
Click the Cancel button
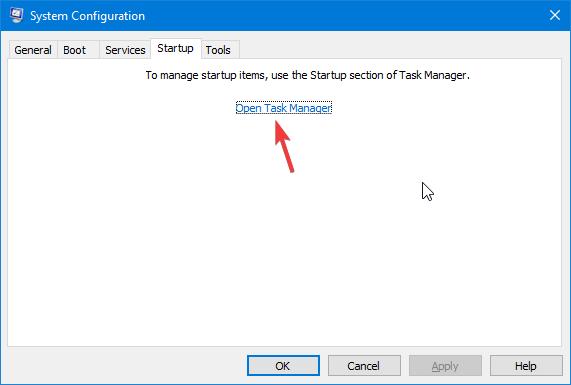364,366
